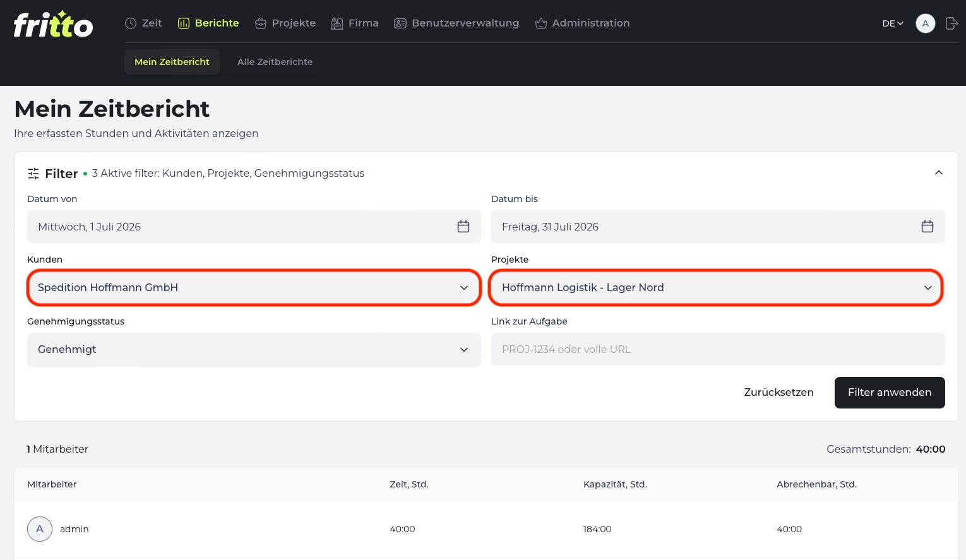
Task: Click the fritto logo
Action: coord(53,24)
